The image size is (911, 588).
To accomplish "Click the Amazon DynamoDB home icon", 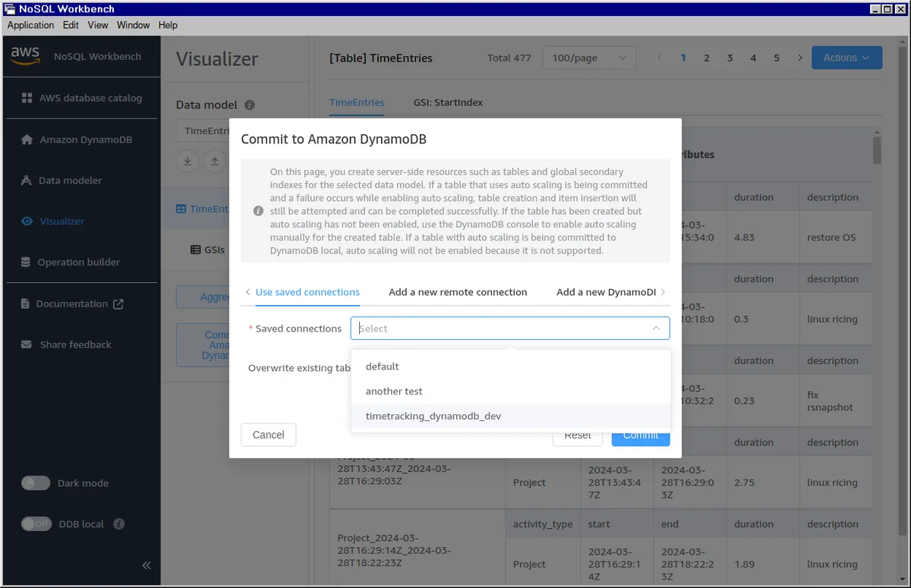I will pyautogui.click(x=27, y=140).
